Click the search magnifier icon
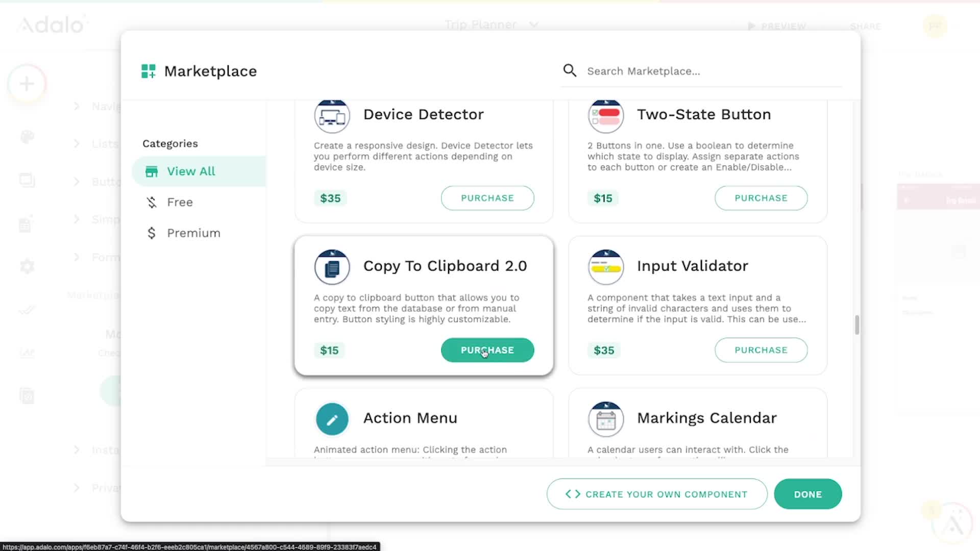The width and height of the screenshot is (980, 551). 570,70
